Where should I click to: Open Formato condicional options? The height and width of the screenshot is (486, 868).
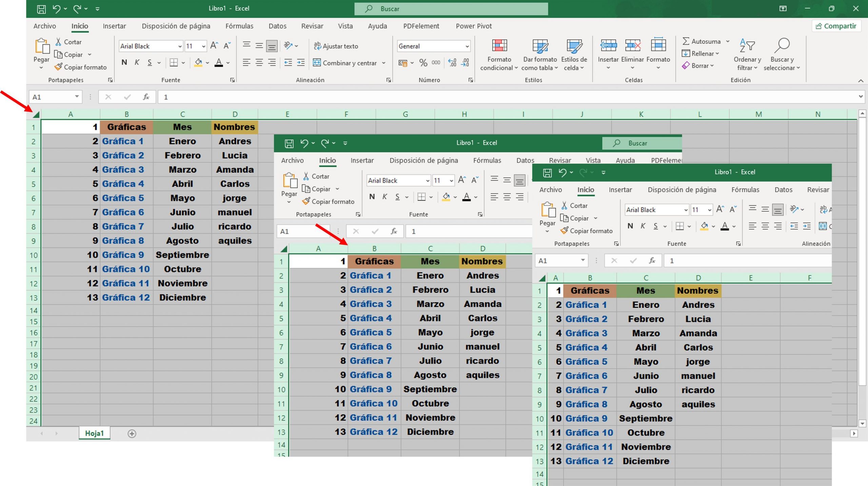[x=499, y=54]
